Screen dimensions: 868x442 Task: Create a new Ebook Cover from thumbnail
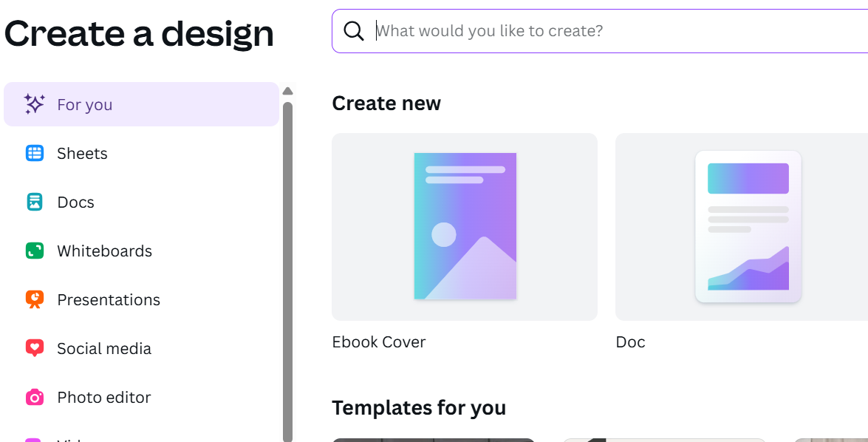(x=465, y=226)
